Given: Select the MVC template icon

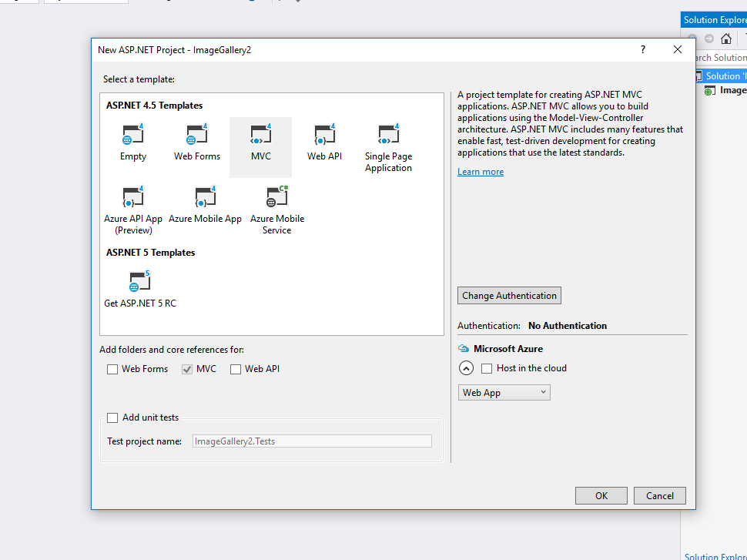Looking at the screenshot, I should (x=260, y=134).
